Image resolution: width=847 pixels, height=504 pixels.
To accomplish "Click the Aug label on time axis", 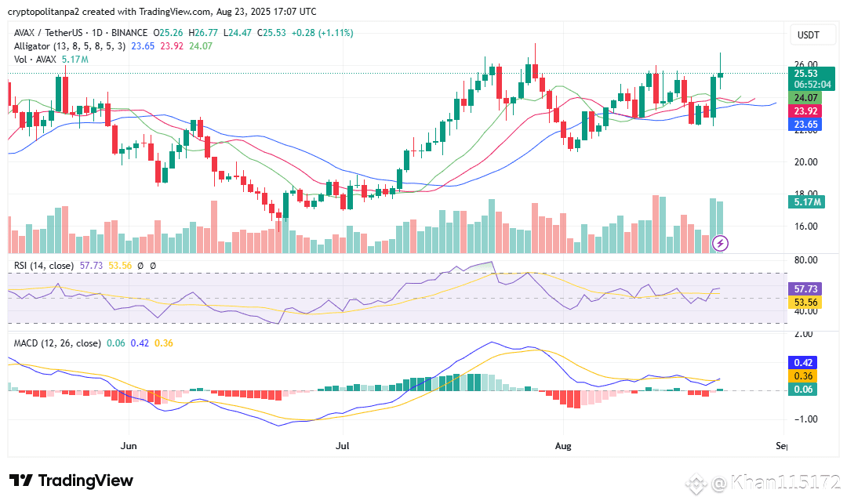I will 563,446.
